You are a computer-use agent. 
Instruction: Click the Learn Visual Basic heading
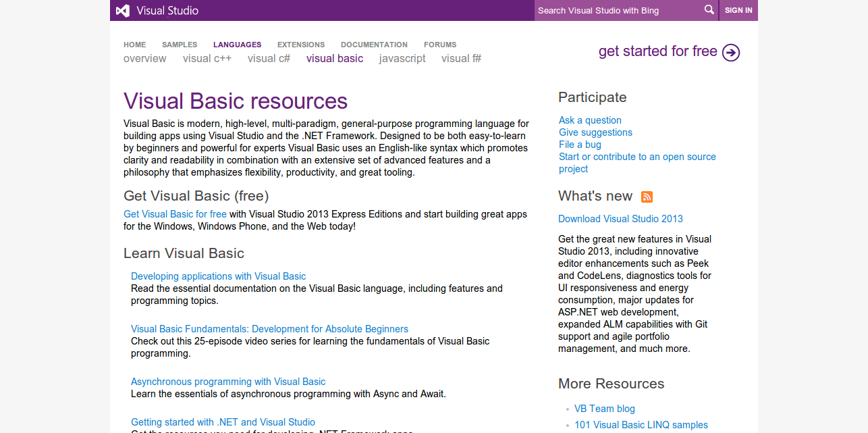tap(184, 253)
